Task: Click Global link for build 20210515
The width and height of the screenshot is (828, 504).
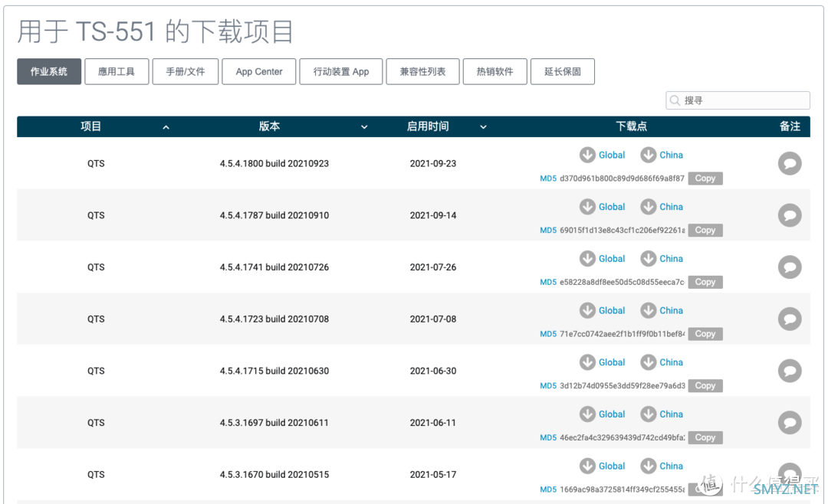Action: point(612,466)
